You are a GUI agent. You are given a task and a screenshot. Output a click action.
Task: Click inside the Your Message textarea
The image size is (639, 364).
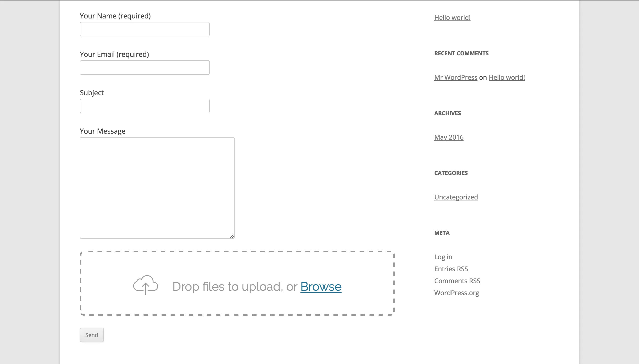tap(157, 187)
